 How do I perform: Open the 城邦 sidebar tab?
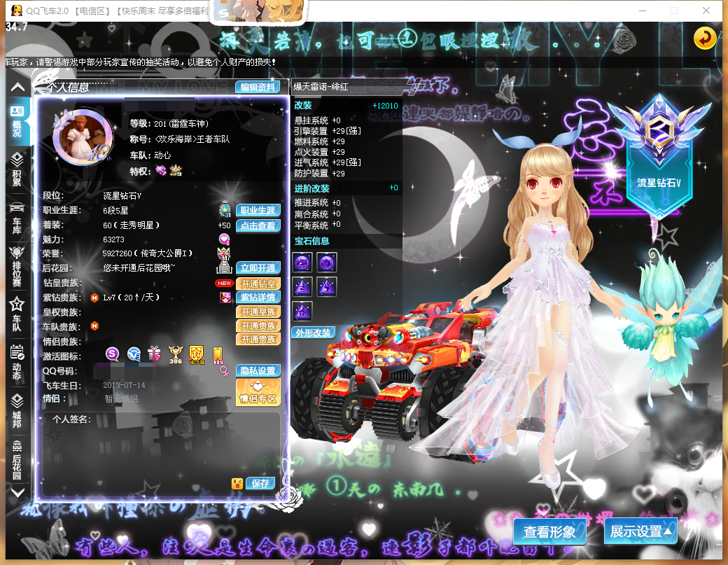pos(17,411)
